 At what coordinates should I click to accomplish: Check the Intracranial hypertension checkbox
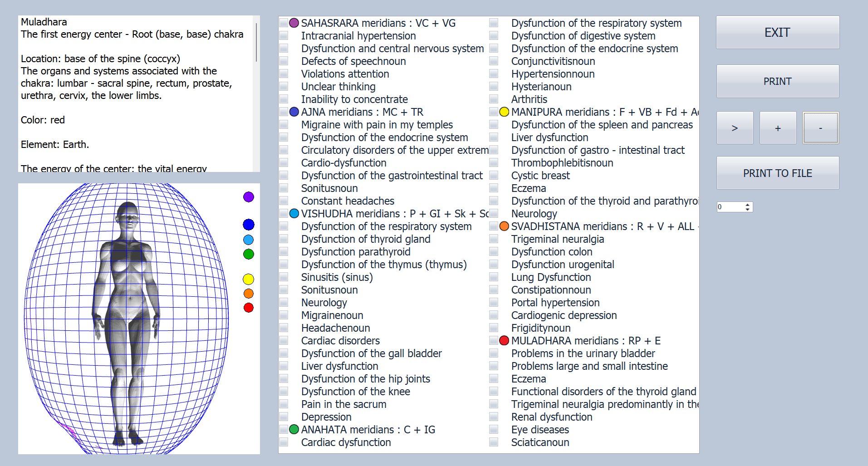click(284, 36)
